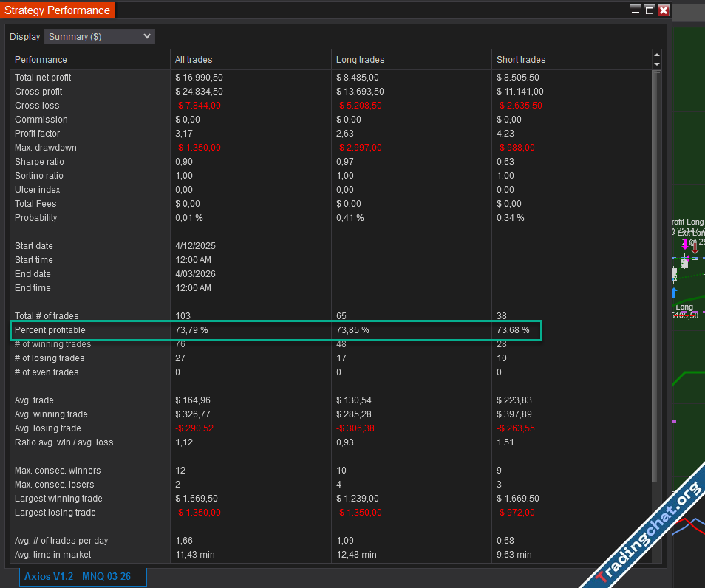Open the Display dropdown showing Summary ($)

click(x=99, y=36)
